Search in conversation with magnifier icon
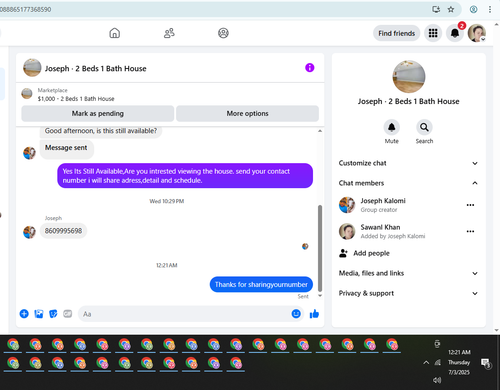The width and height of the screenshot is (500, 390). [424, 127]
